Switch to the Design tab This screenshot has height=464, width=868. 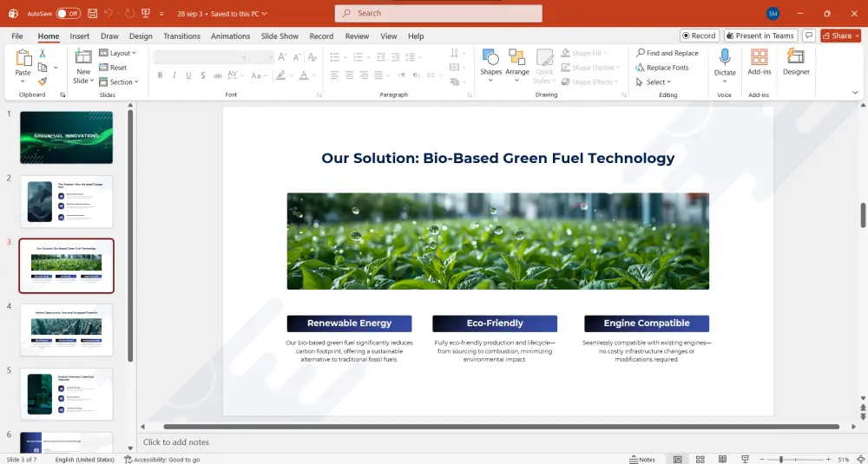[x=141, y=36]
